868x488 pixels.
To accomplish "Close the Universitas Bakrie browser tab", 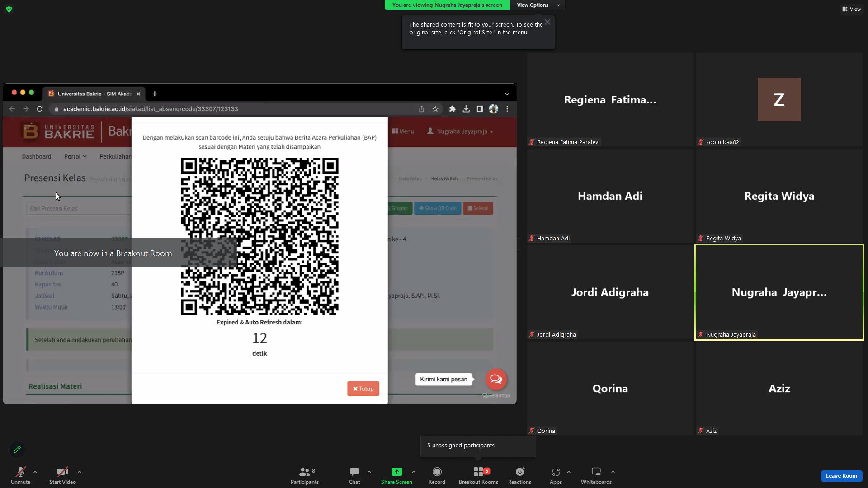I will [138, 94].
